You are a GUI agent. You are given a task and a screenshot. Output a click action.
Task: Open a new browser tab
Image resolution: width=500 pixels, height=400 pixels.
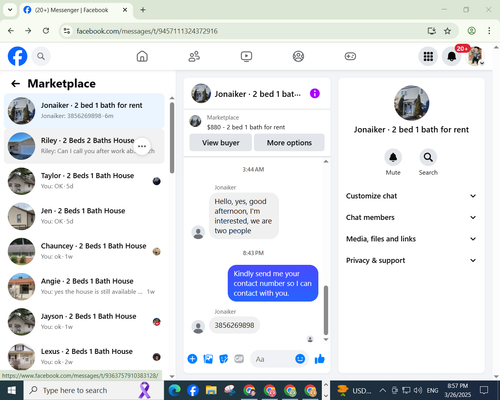tap(143, 10)
